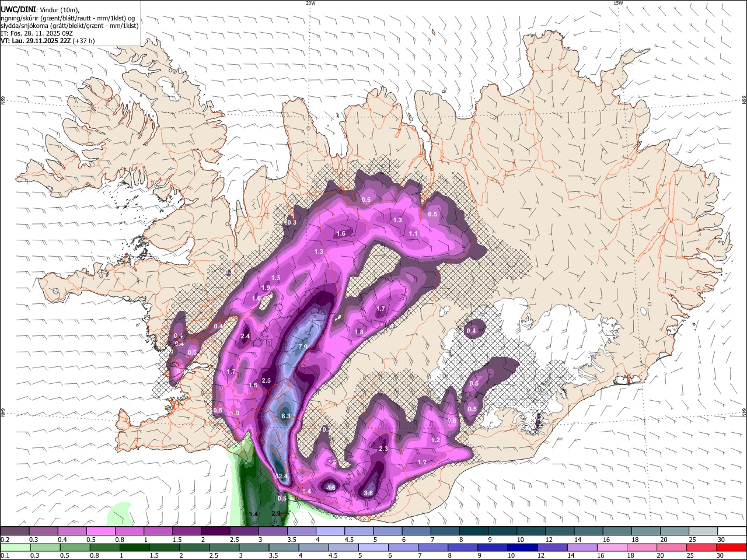The image size is (747, 560).
Task: Click the 2.4 snow value on map
Action: [x=245, y=336]
